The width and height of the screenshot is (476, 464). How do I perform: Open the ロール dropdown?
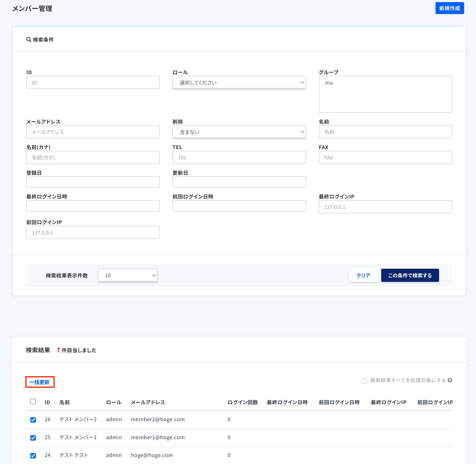click(x=239, y=82)
